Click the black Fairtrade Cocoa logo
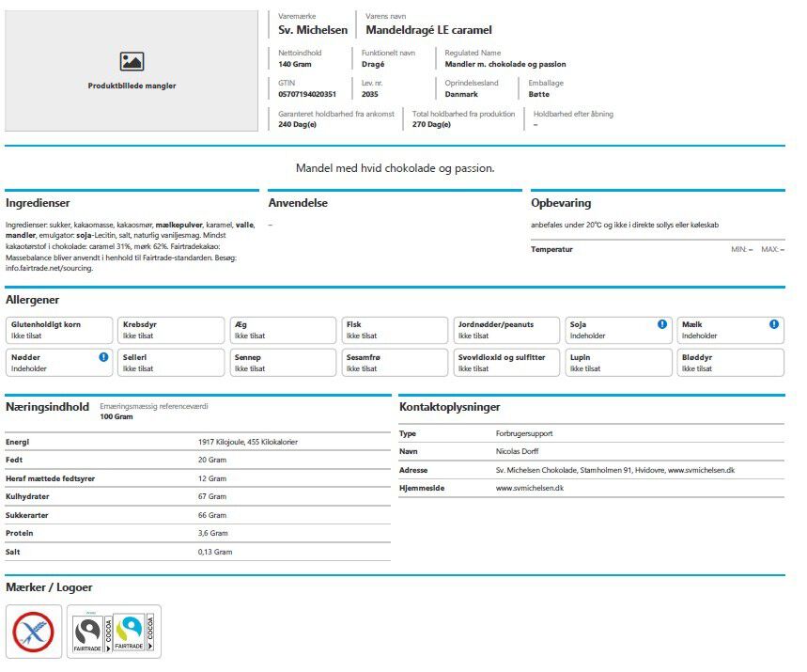 point(92,633)
